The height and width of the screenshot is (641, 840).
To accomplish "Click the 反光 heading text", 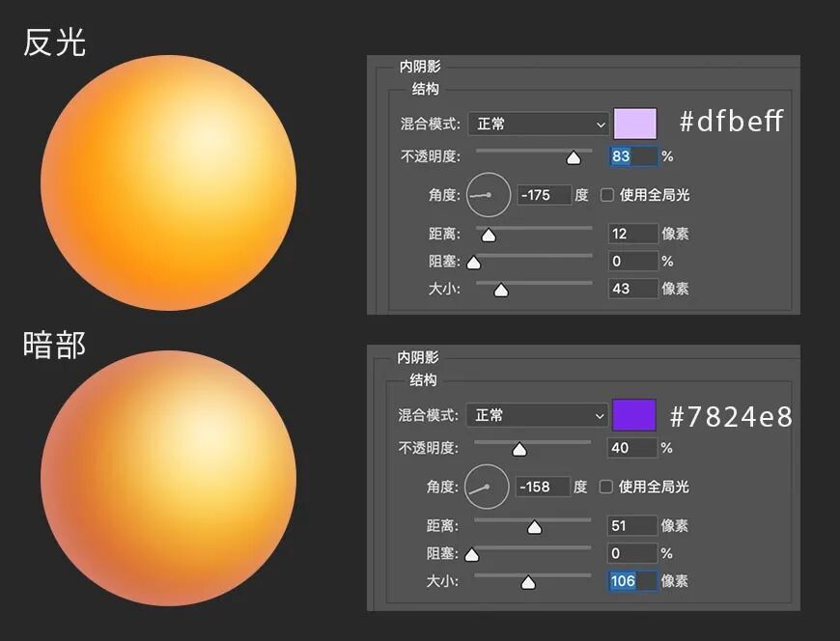I will (x=54, y=42).
